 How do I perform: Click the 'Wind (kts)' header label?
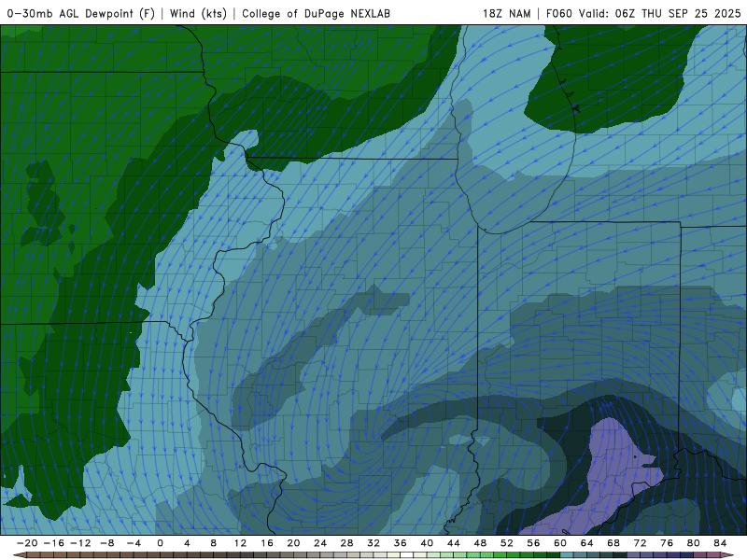pos(198,13)
